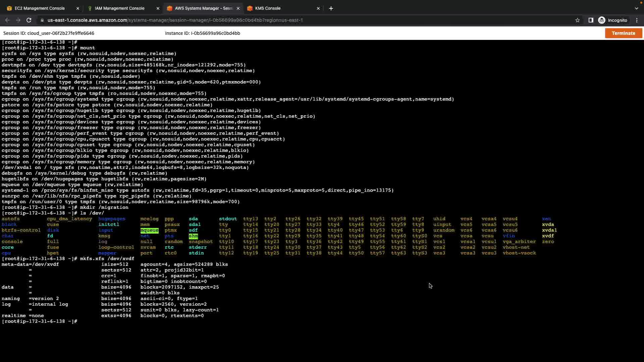Screen dimensions: 644x362
Task: Open Chrome's three-dot menu
Action: [637, 20]
